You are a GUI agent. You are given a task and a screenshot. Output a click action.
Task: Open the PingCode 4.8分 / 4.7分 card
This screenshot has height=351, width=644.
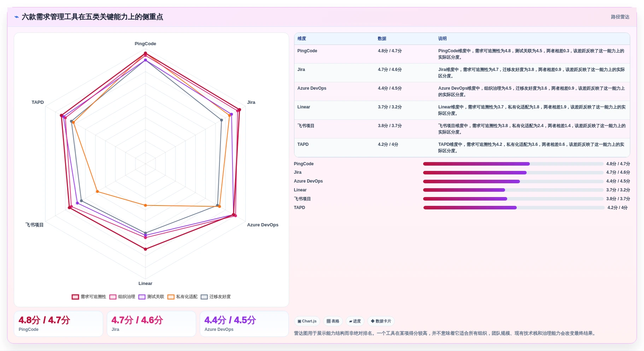(58, 324)
